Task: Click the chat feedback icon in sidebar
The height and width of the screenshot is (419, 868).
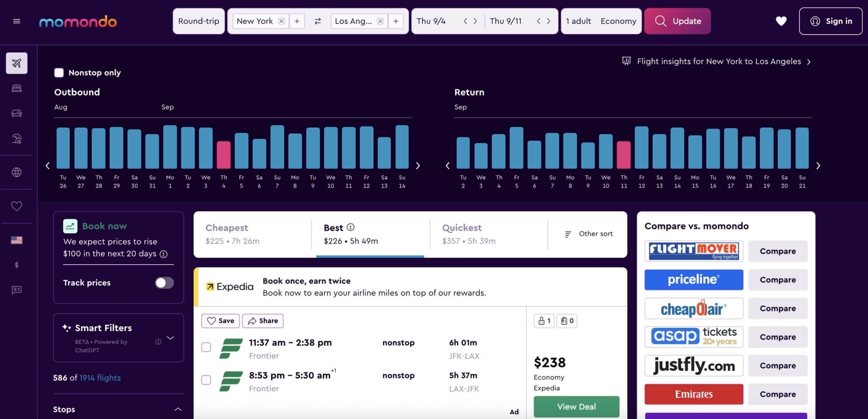Action: pos(17,290)
